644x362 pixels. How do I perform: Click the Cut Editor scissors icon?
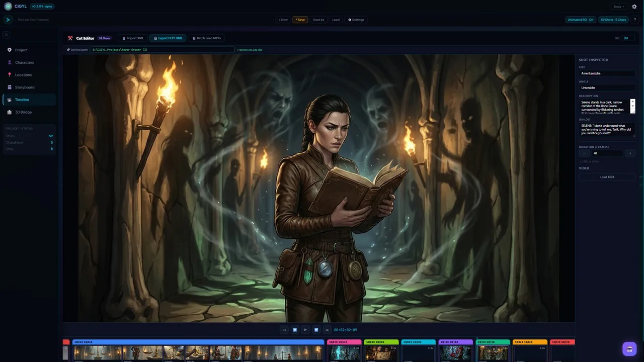pyautogui.click(x=70, y=38)
